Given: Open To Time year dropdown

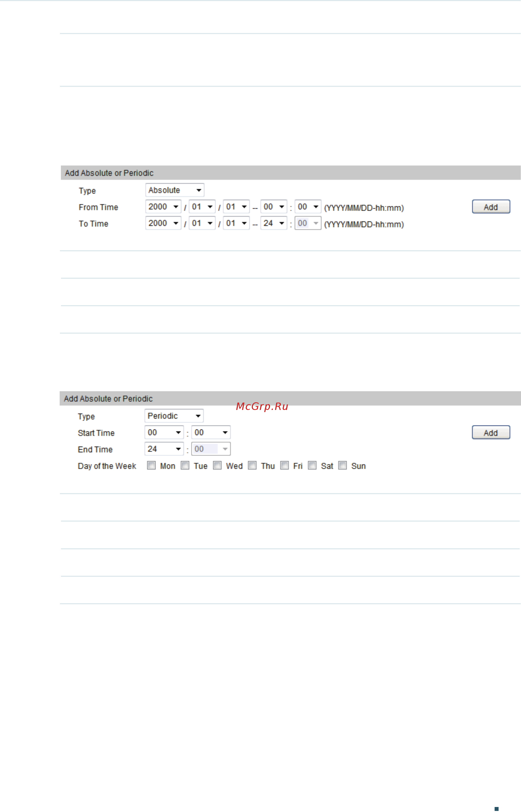Looking at the screenshot, I should click(163, 223).
